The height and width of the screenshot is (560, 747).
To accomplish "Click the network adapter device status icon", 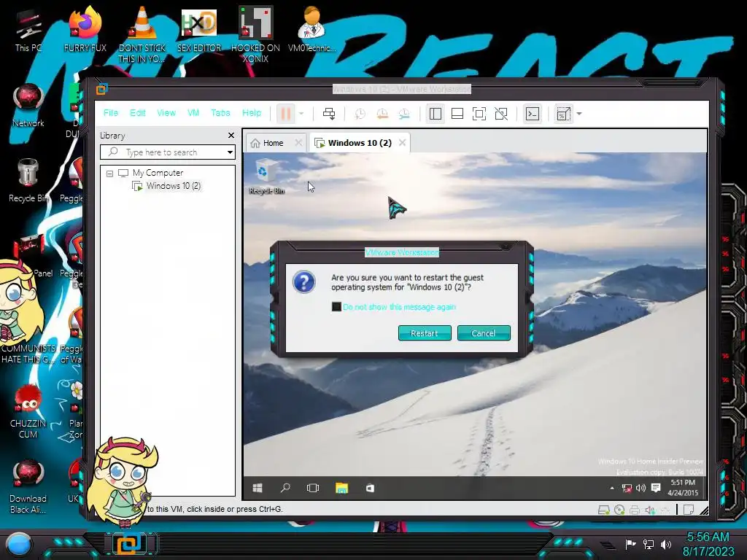I will pyautogui.click(x=665, y=510).
